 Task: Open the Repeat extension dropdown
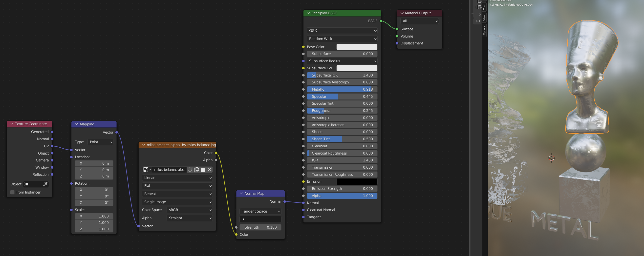pos(177,194)
